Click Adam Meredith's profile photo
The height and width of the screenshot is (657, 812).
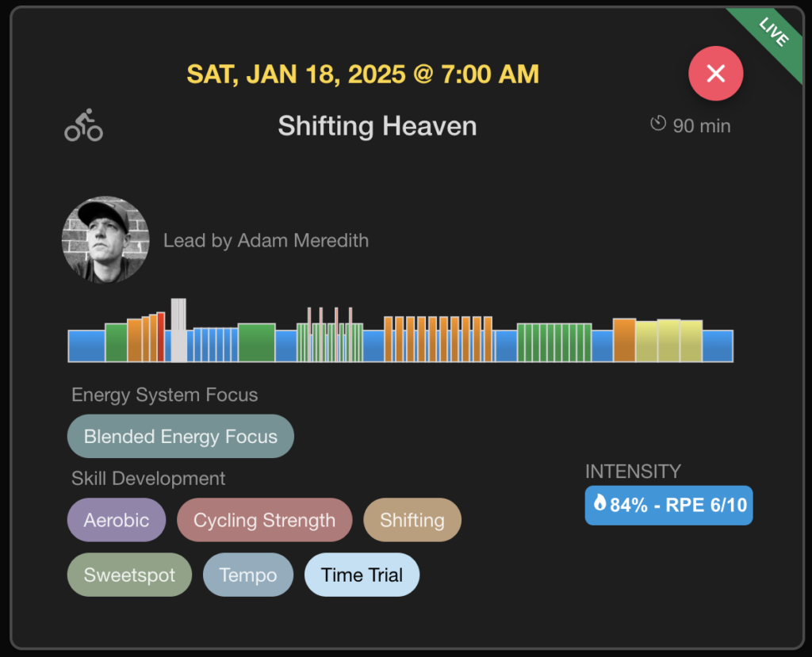[105, 239]
